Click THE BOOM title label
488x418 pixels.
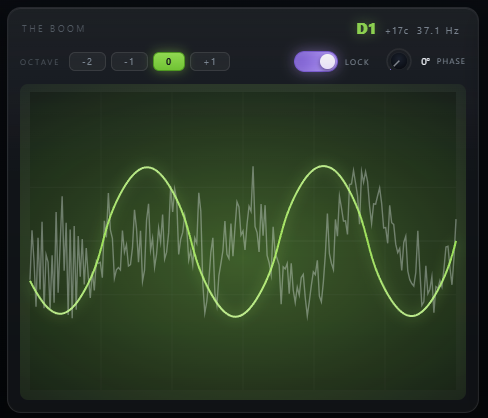(x=53, y=29)
